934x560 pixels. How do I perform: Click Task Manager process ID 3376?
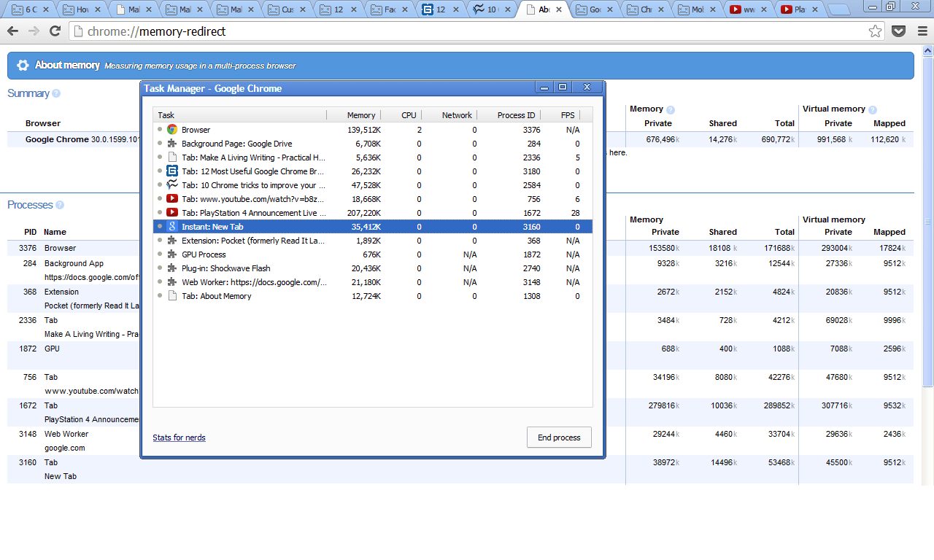pos(532,130)
